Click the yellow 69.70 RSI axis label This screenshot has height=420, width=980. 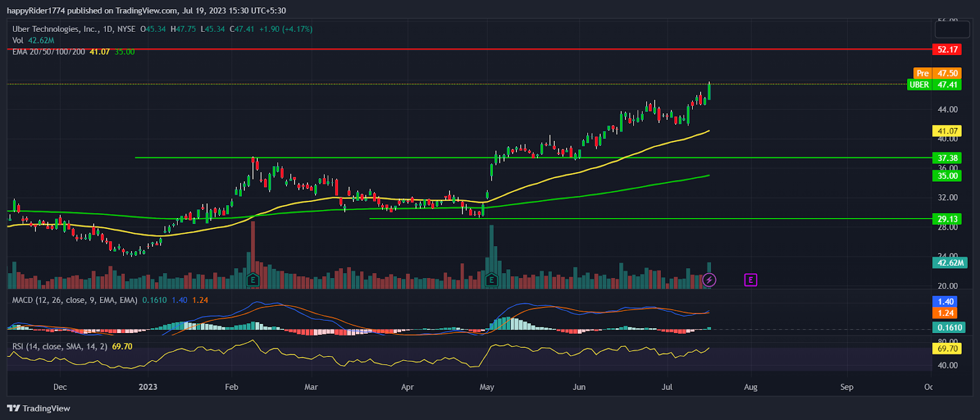pyautogui.click(x=947, y=348)
